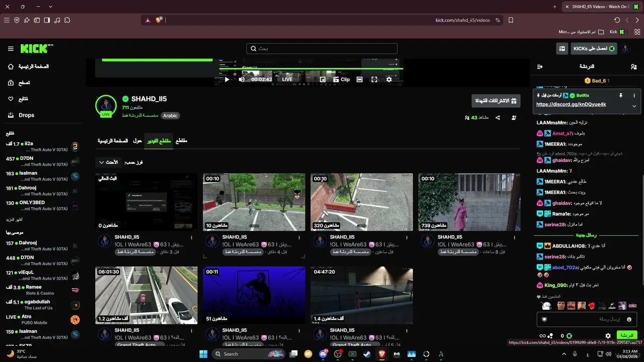The width and height of the screenshot is (644, 362).
Task: Open the Kick gift shop icon button
Action: click(562, 49)
